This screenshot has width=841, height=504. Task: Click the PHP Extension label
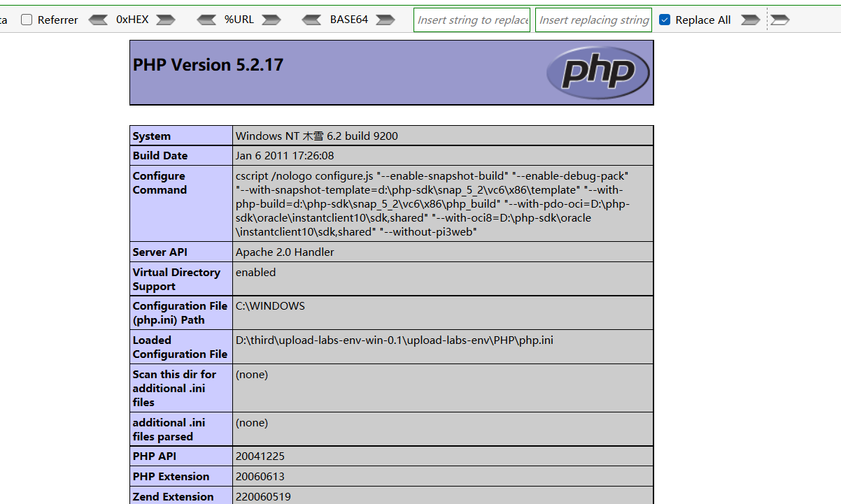pos(171,477)
